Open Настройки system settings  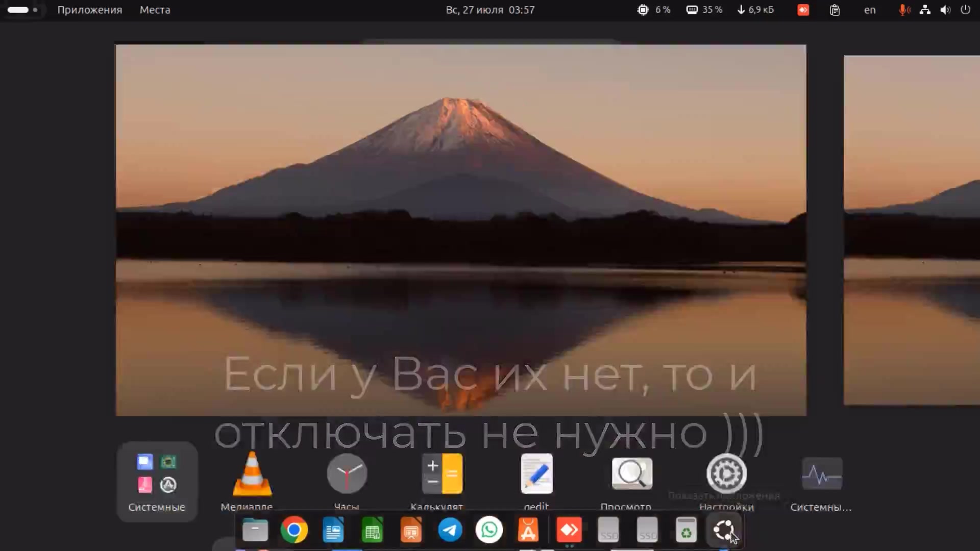tap(726, 473)
